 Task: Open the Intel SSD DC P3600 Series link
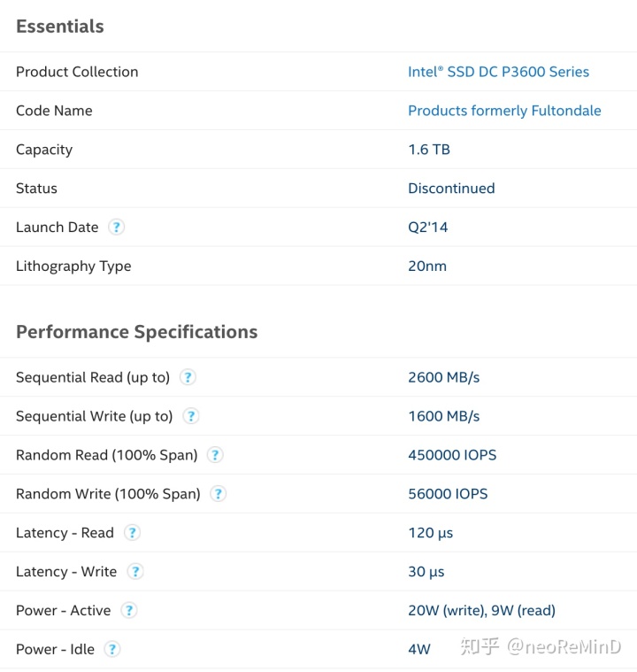pos(498,72)
